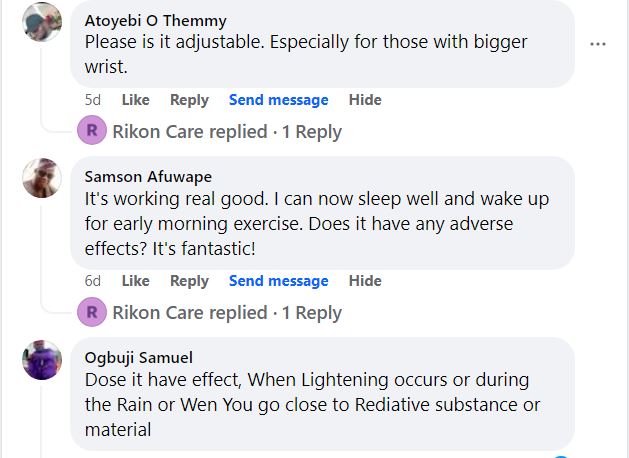The height and width of the screenshot is (458, 629).
Task: Like Atoyebi O Themmy's comment
Action: 136,100
